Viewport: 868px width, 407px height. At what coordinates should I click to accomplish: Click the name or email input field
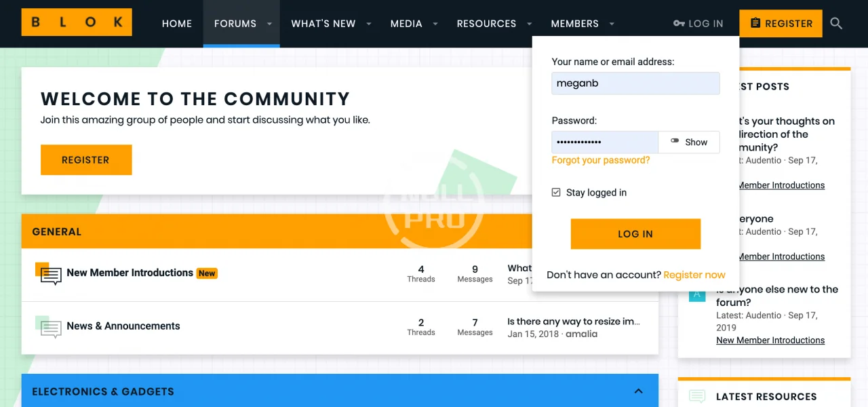(635, 83)
